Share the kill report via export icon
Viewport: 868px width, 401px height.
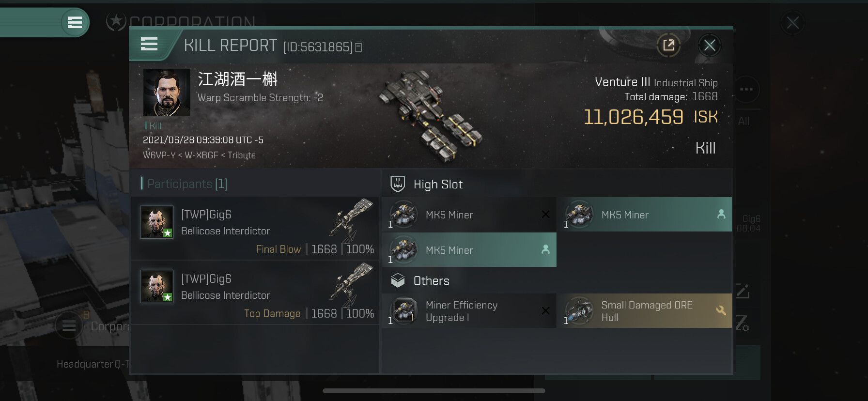668,46
